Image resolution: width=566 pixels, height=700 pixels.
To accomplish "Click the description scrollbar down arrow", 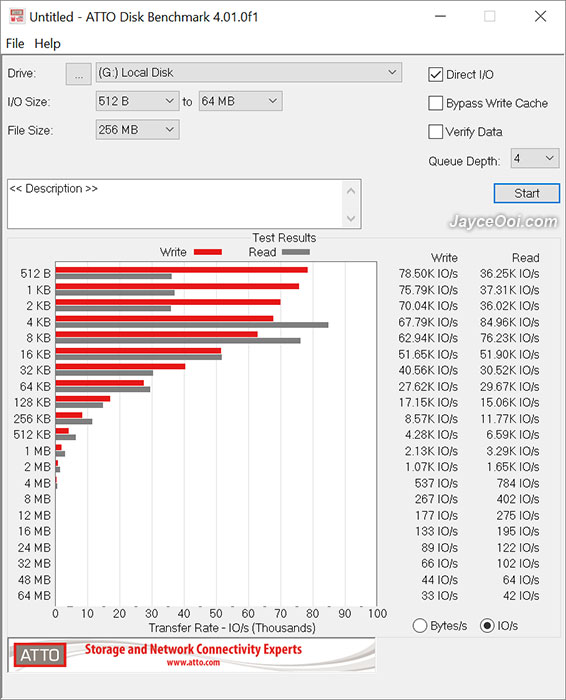I will click(351, 218).
